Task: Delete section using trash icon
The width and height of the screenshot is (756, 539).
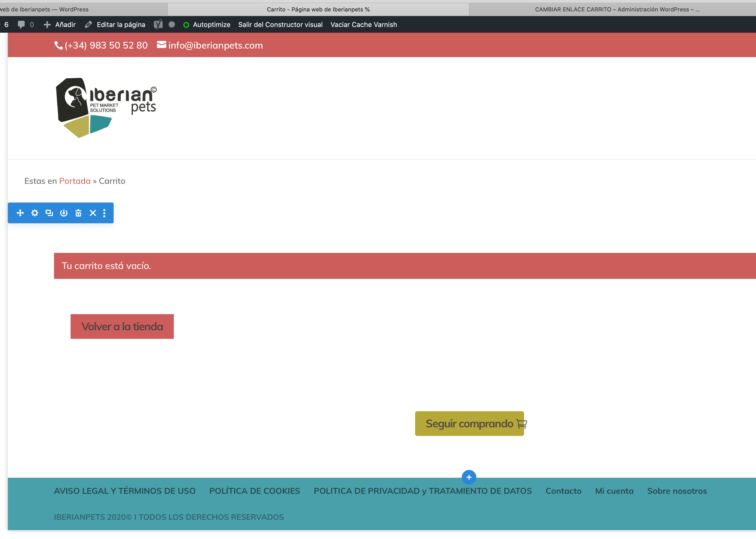Action: (x=78, y=213)
